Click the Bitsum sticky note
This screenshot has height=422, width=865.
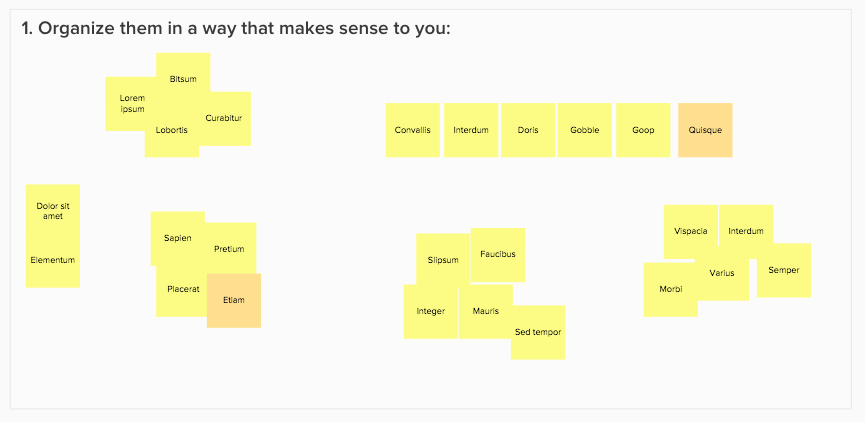click(x=183, y=74)
